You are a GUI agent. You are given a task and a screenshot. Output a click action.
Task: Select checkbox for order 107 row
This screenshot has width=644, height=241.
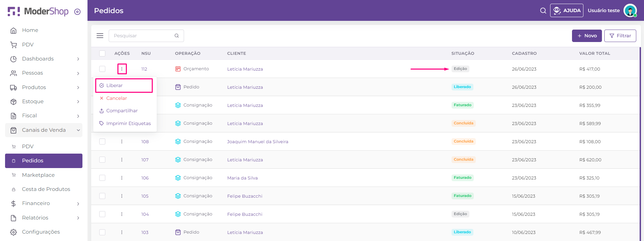[102, 160]
